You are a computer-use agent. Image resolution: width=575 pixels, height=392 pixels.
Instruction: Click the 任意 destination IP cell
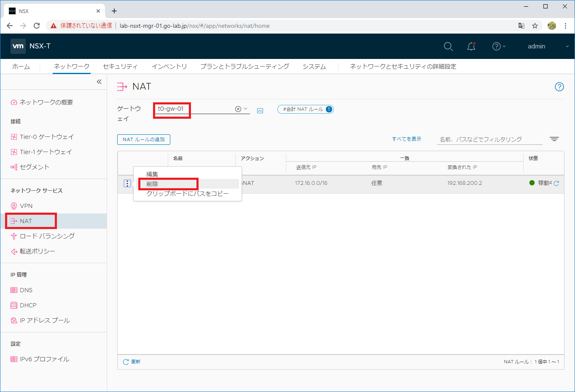point(377,183)
